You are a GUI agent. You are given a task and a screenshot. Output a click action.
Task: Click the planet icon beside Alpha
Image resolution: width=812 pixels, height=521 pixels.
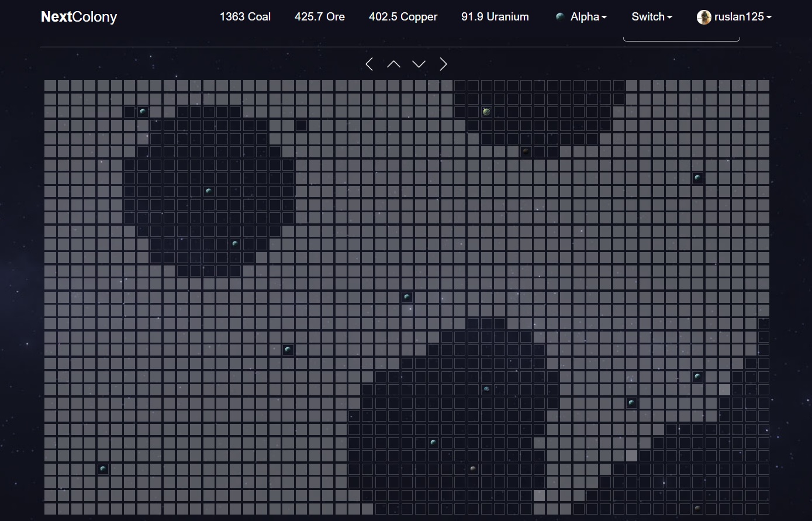[560, 17]
